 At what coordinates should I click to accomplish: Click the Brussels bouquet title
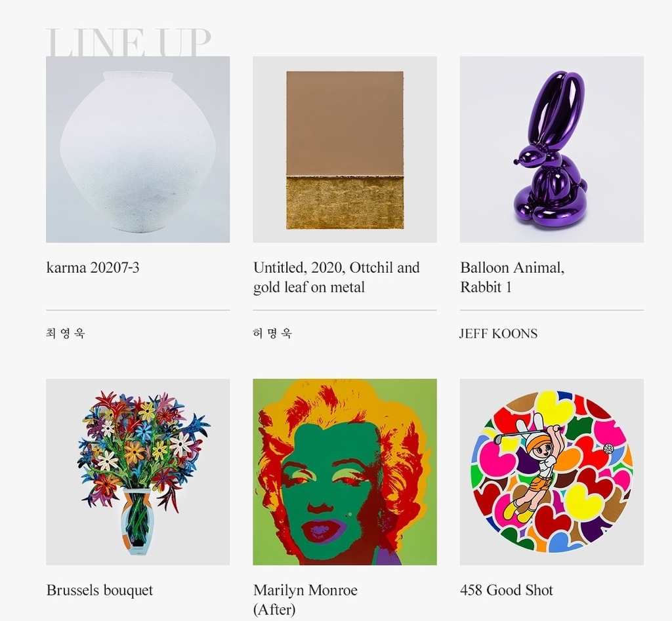pos(100,590)
